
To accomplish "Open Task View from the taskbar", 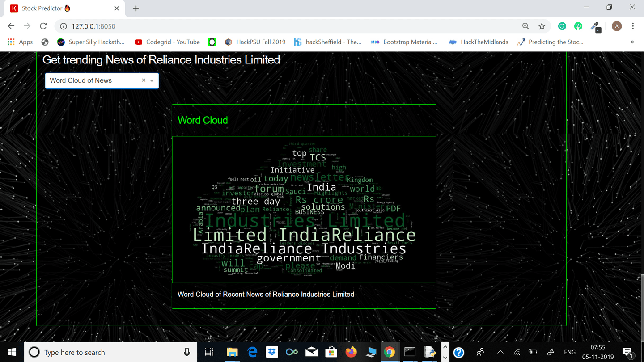I will tap(209, 352).
